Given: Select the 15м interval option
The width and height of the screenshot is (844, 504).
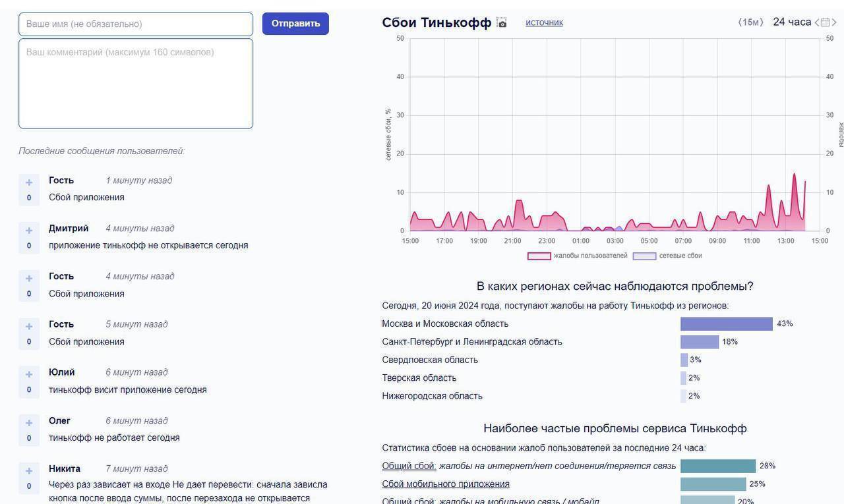Looking at the screenshot, I should (x=750, y=22).
